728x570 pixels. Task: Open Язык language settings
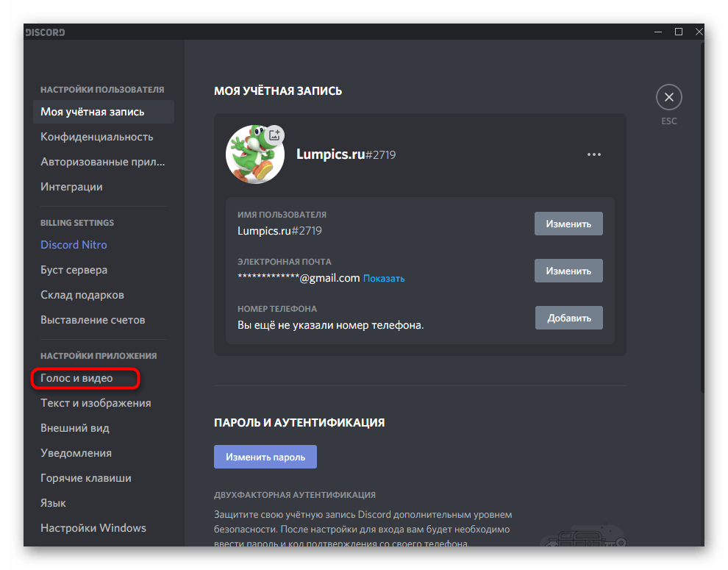tap(53, 503)
